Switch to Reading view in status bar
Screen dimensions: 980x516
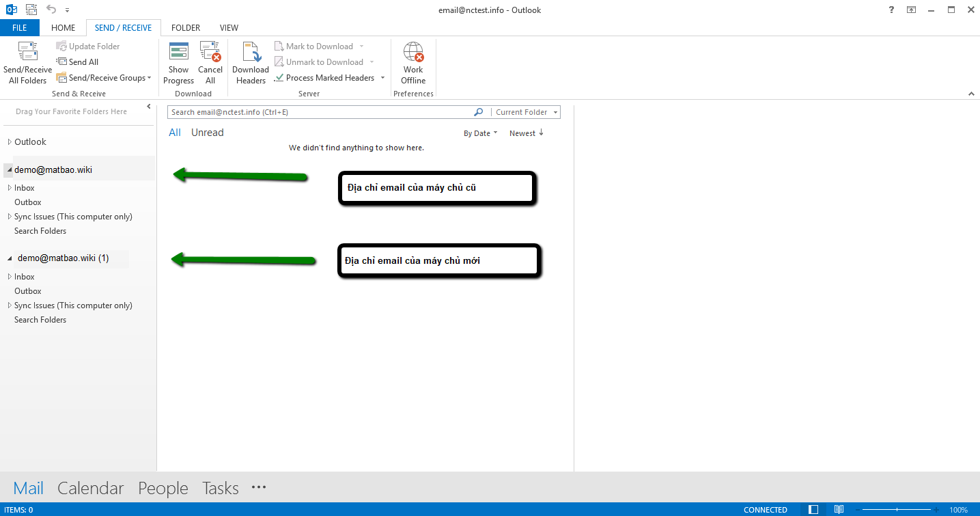click(839, 509)
